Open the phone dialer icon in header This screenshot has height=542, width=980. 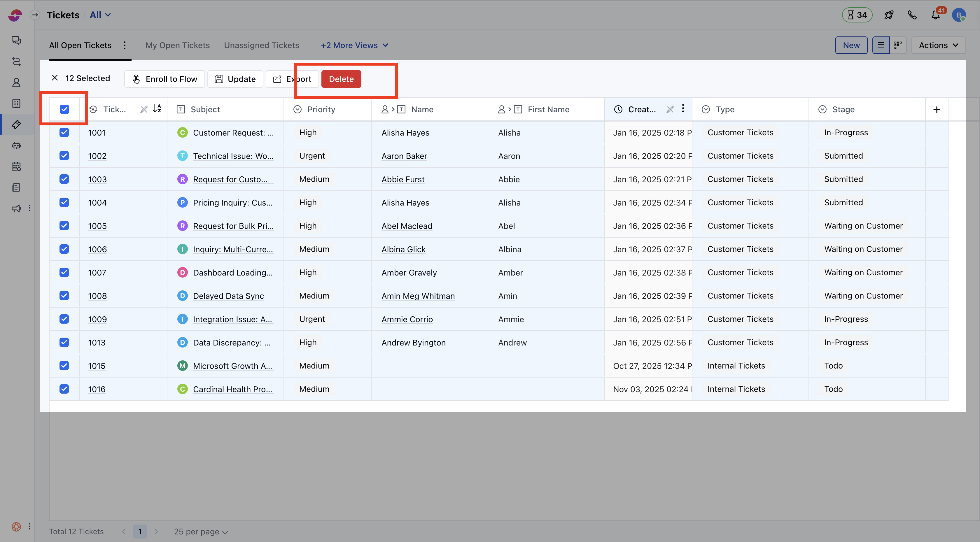(912, 15)
